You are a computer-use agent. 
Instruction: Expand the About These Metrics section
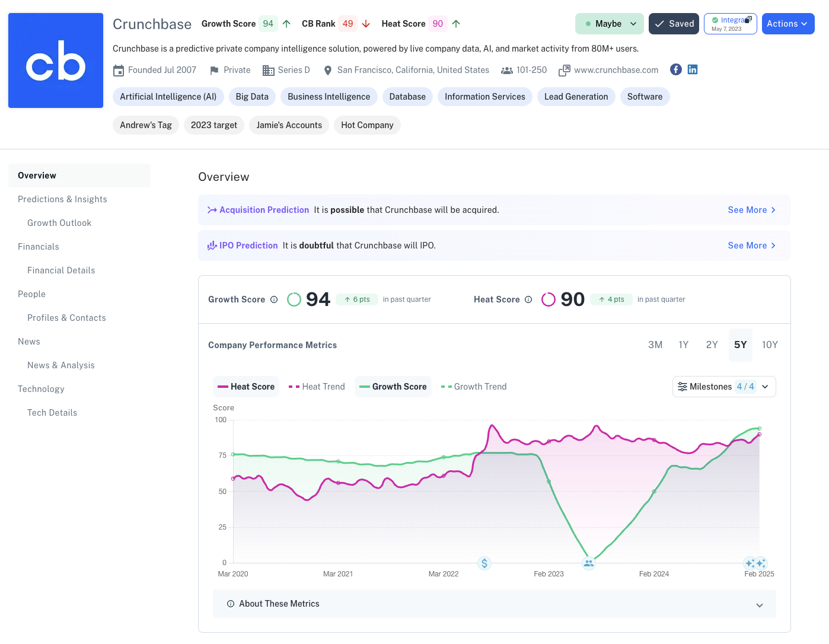495,604
